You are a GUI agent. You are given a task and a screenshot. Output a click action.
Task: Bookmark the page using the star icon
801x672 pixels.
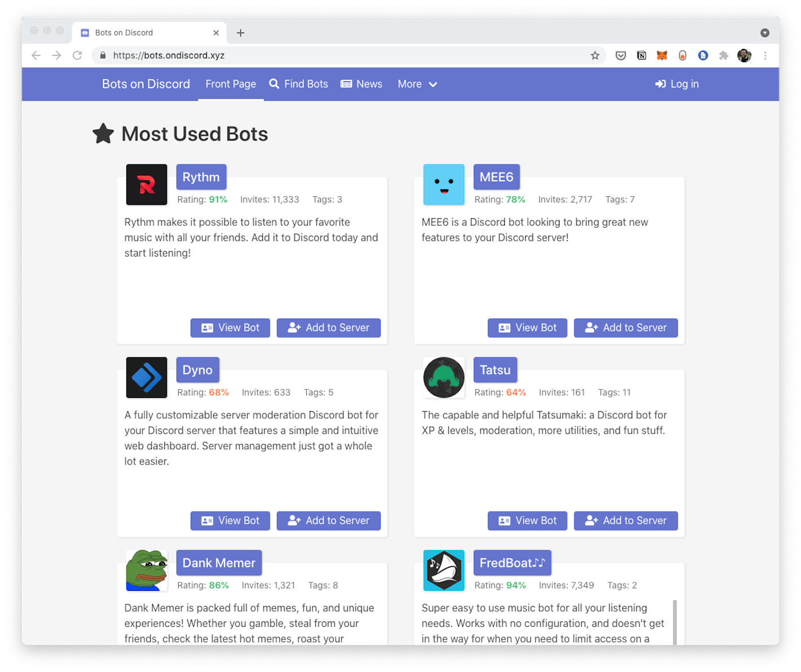(x=595, y=55)
